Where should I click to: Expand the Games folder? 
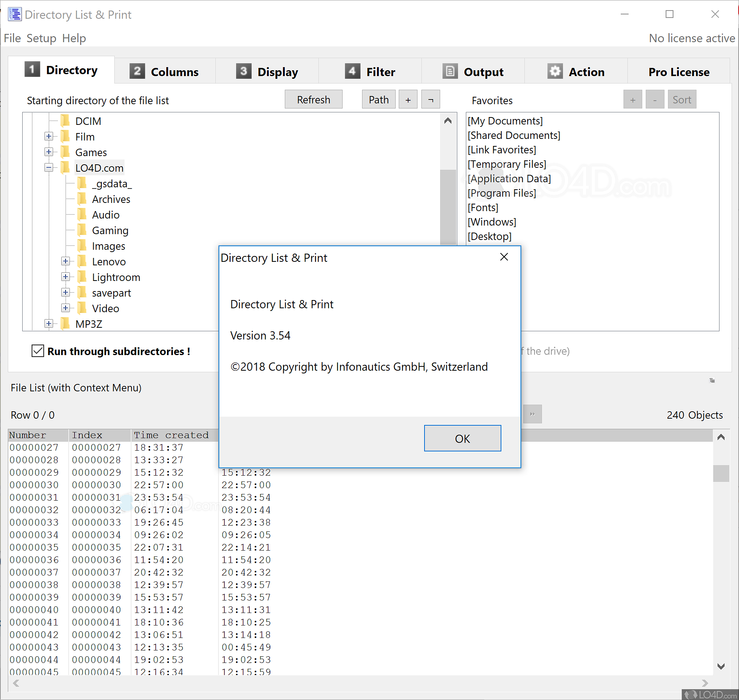[x=48, y=152]
